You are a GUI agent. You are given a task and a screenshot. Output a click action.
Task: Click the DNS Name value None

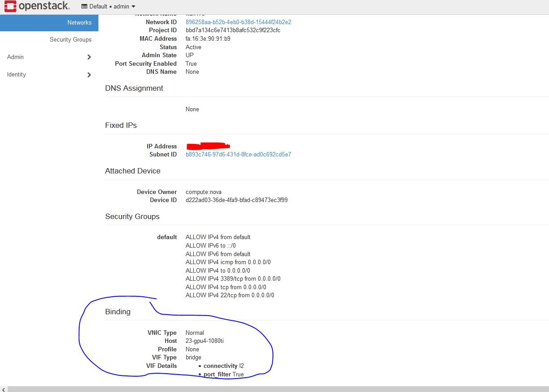point(192,72)
